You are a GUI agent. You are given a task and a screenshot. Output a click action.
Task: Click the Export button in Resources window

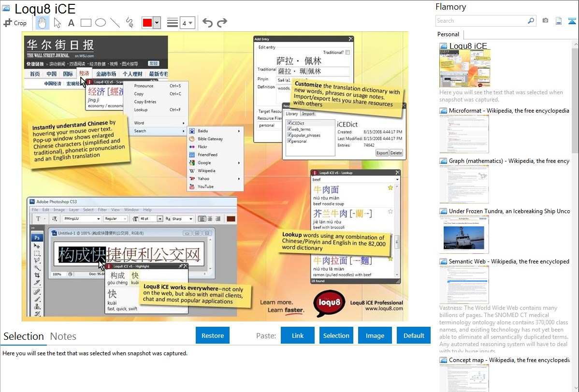coord(382,153)
